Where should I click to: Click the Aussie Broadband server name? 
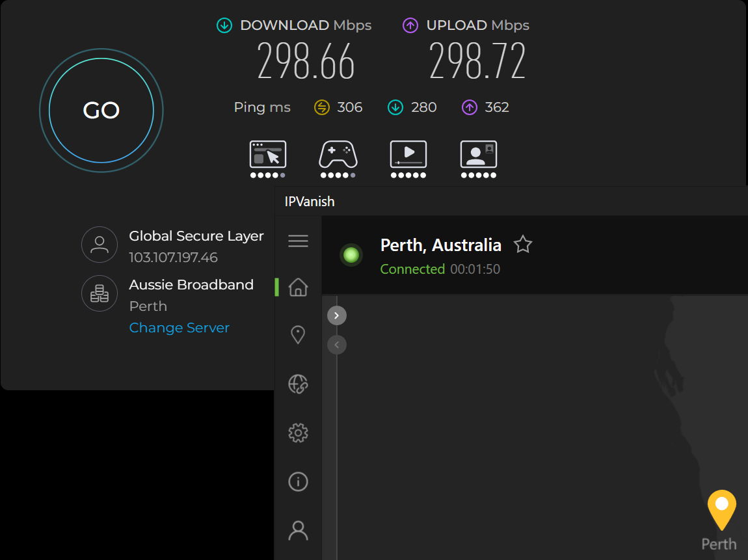(191, 285)
